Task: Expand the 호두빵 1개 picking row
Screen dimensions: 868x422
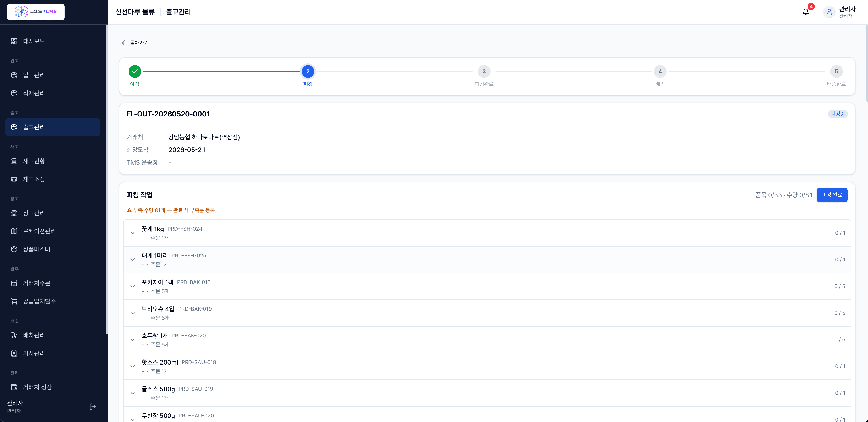Action: [x=133, y=339]
